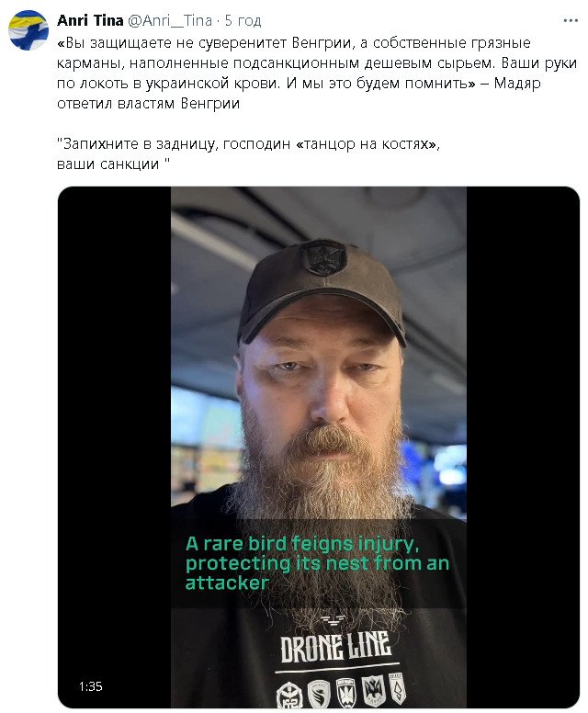This screenshot has height=713, width=588.
Task: Click the first badge emblem under DRONE LINE
Action: click(289, 696)
